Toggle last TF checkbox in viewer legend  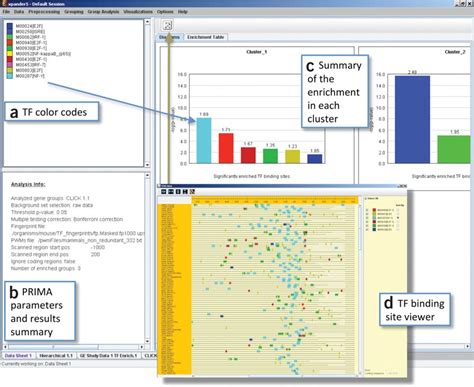pyautogui.click(x=367, y=230)
